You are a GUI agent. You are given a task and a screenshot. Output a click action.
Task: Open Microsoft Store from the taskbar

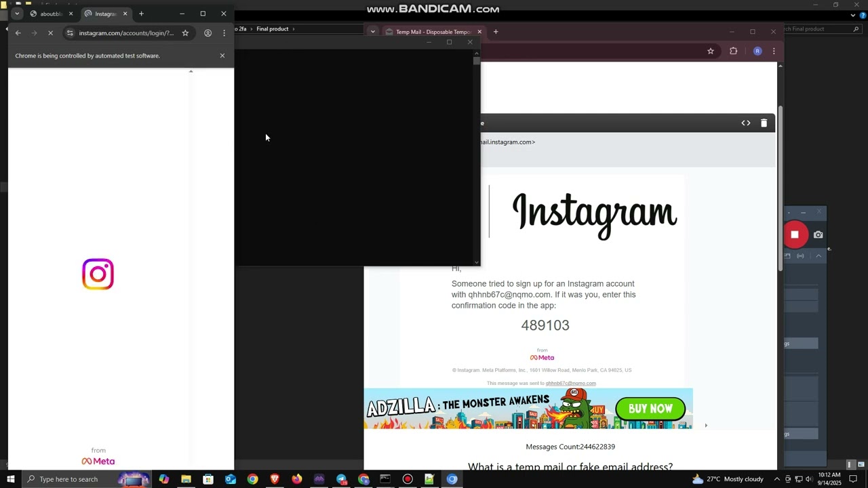click(x=208, y=479)
